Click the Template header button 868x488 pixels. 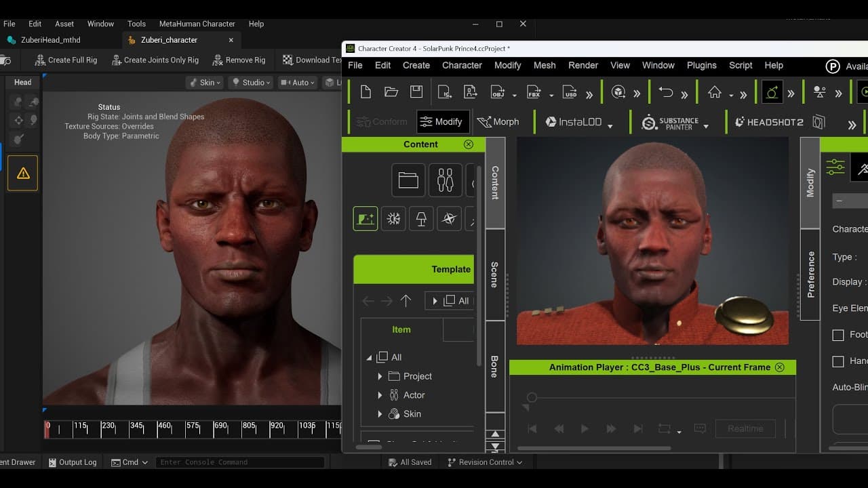click(414, 269)
